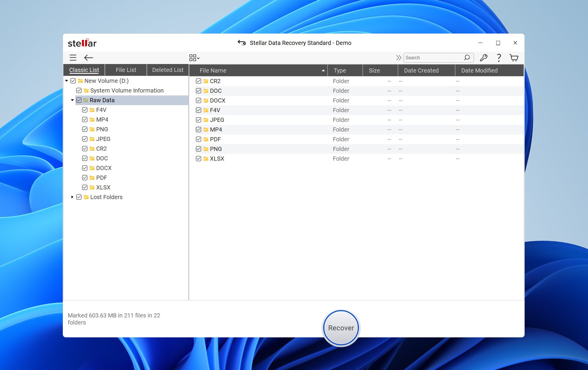Select PNG folder in the tree
The height and width of the screenshot is (370, 588).
(102, 129)
